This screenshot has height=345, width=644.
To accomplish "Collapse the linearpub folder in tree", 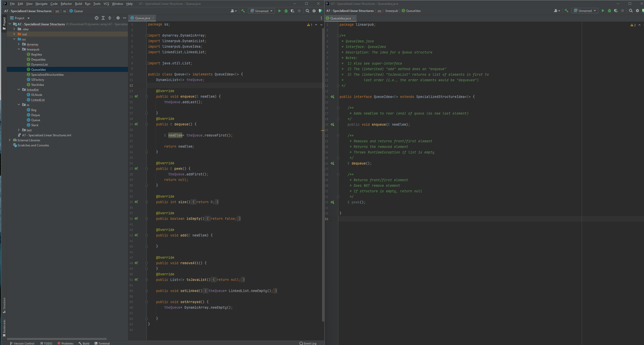I will [x=19, y=49].
